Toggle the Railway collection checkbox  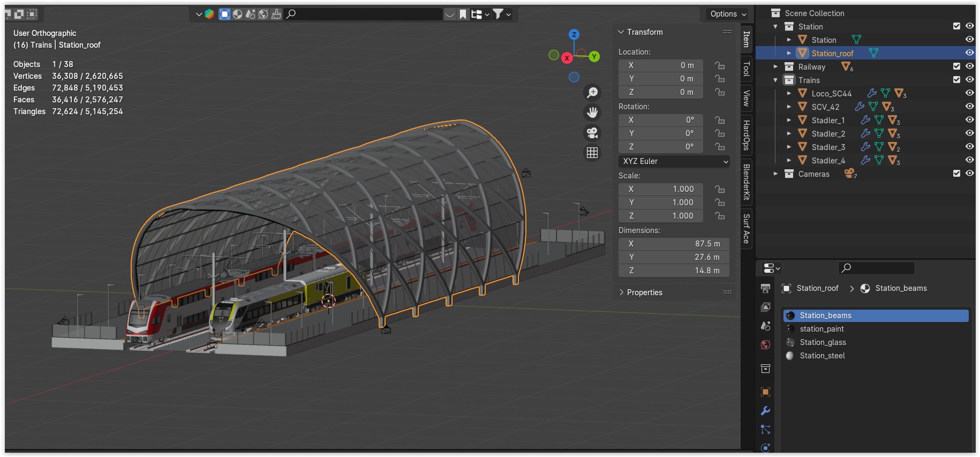coord(956,66)
